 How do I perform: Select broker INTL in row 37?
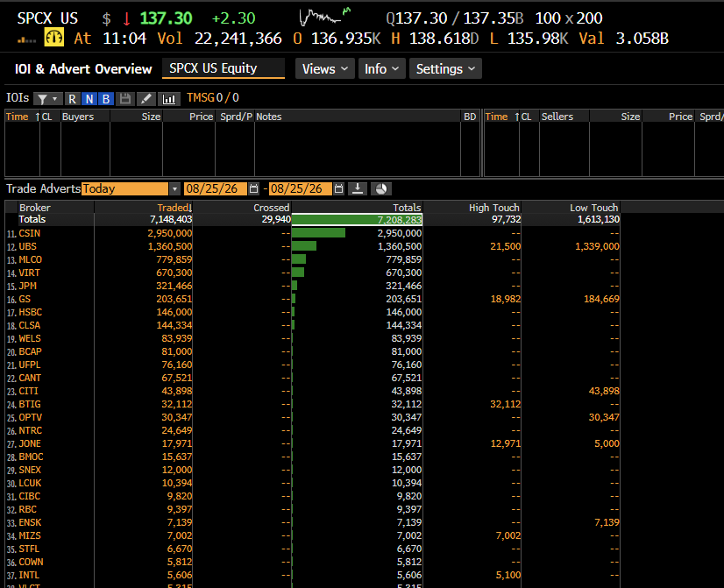[x=29, y=576]
